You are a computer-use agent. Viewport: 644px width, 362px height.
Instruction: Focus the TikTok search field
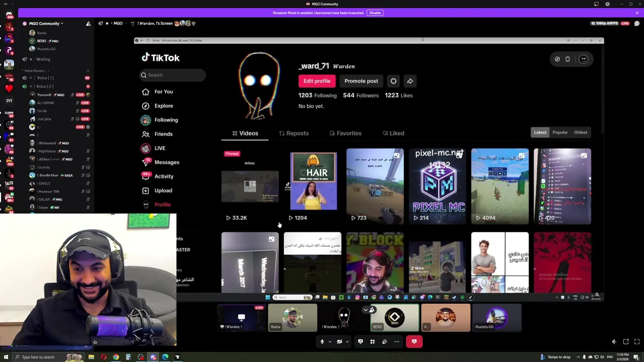coord(173,75)
